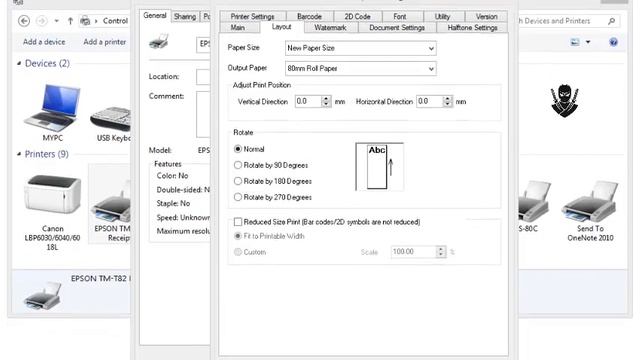Click the printer icon in General tab
The width and height of the screenshot is (640, 360).
(x=159, y=41)
